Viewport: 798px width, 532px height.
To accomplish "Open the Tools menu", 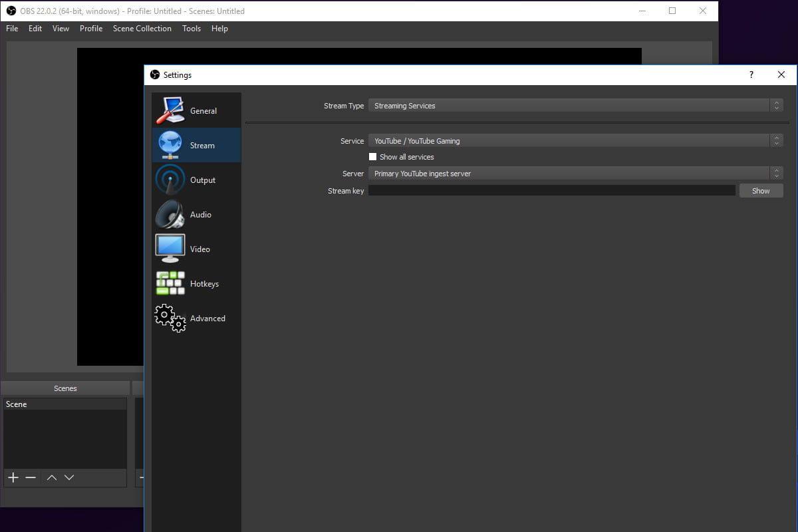I will click(x=192, y=29).
